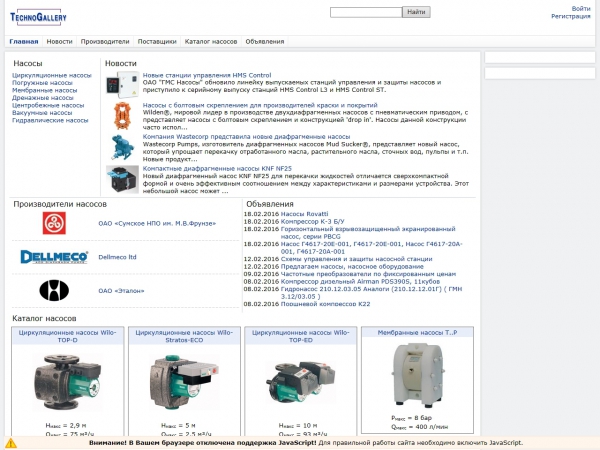This screenshot has width=600, height=450.
Task: Click the Wilo-TOP-ED pump image
Action: (x=300, y=382)
